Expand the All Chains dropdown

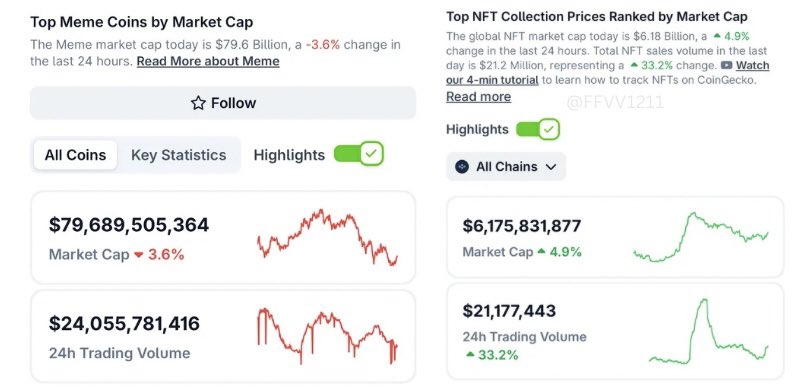tap(506, 167)
